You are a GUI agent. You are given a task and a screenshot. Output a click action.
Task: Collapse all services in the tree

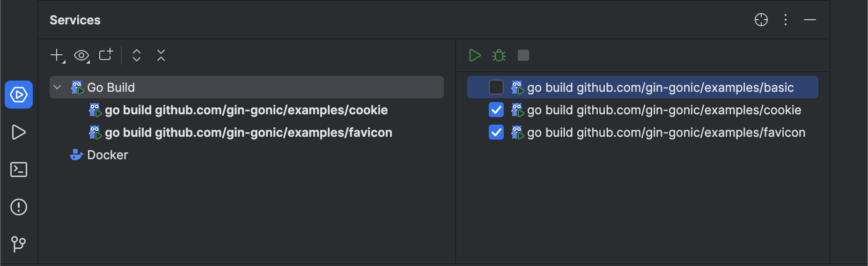click(161, 55)
